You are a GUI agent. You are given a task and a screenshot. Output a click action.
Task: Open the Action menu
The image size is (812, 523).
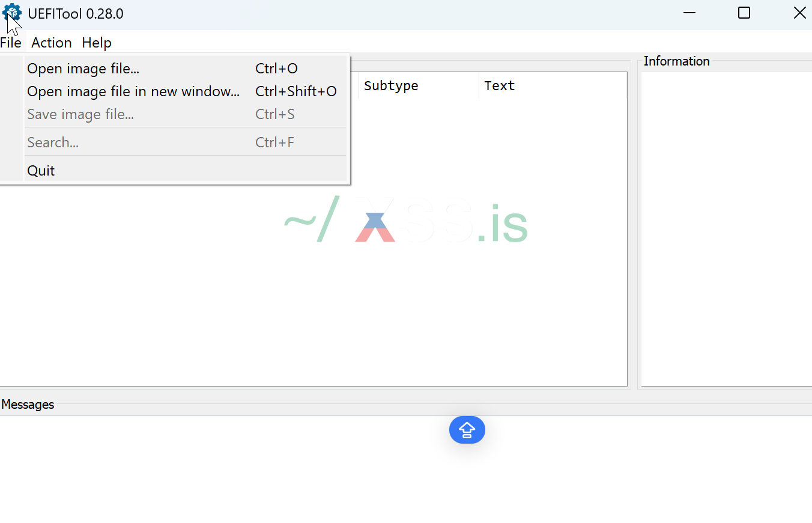(52, 43)
